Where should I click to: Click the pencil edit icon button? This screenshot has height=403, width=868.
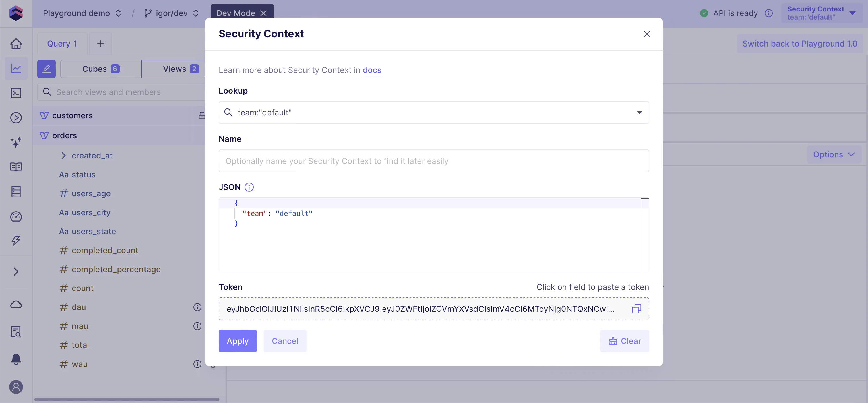46,69
